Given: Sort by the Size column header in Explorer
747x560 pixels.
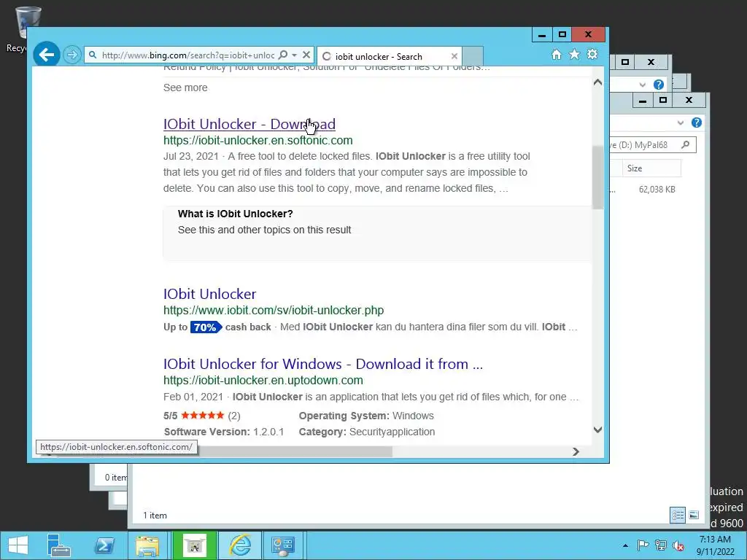Looking at the screenshot, I should point(651,168).
